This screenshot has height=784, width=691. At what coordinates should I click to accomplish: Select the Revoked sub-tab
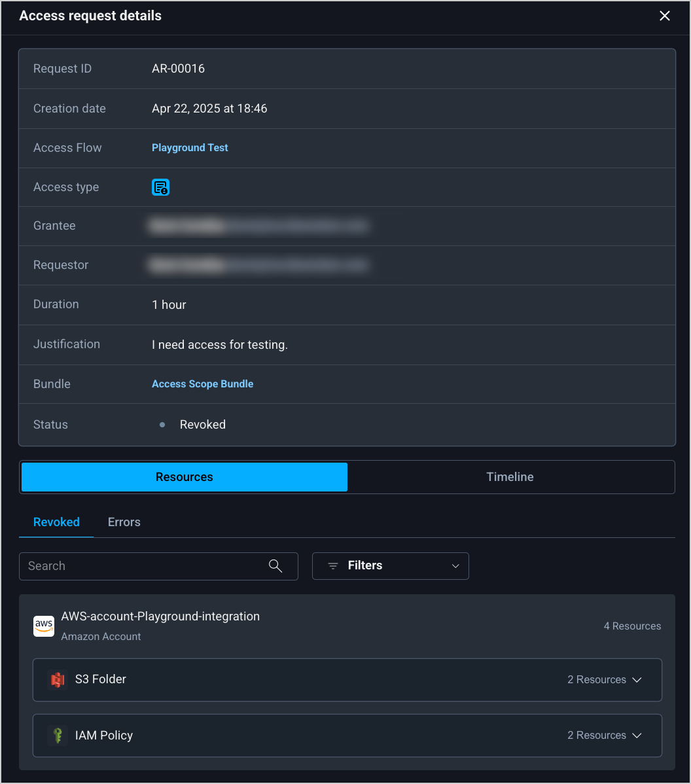(56, 522)
